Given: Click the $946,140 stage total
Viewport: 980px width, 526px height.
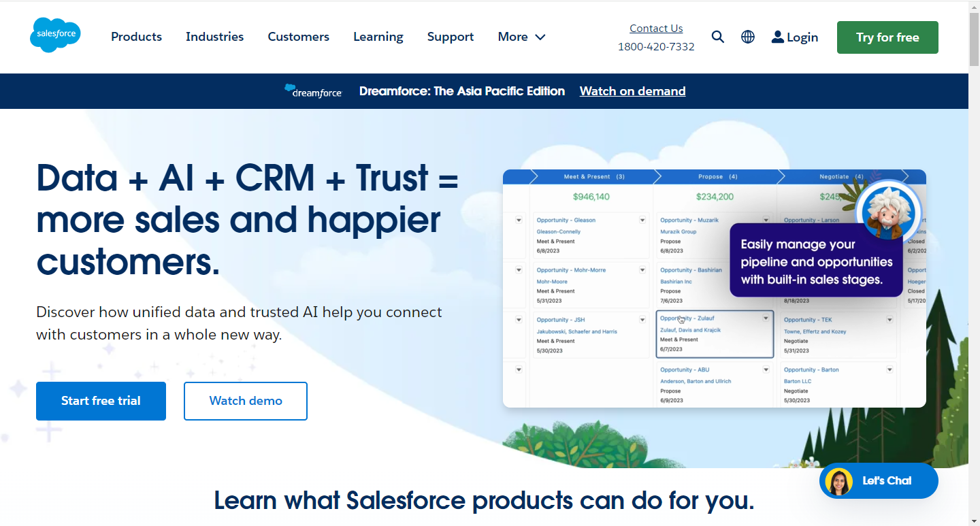Looking at the screenshot, I should click(591, 197).
